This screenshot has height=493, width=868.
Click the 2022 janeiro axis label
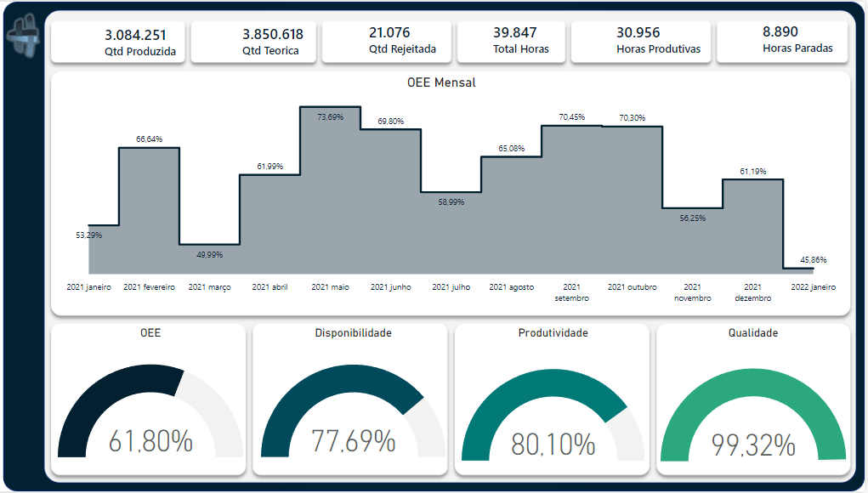pos(814,287)
